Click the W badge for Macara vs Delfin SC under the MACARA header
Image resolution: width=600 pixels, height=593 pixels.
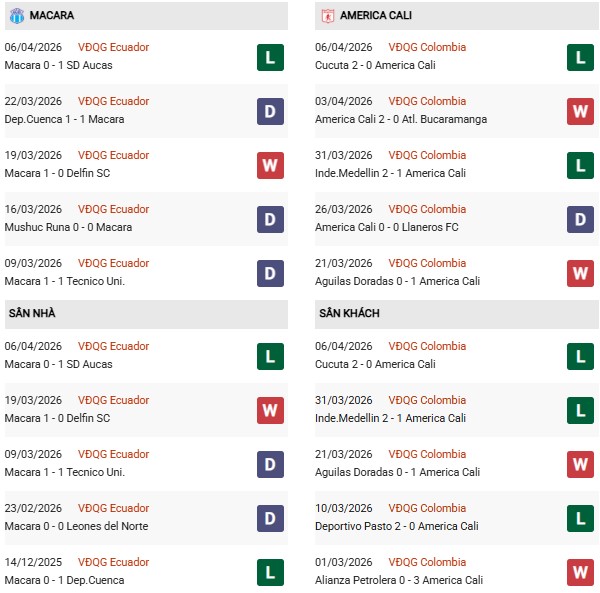[270, 165]
